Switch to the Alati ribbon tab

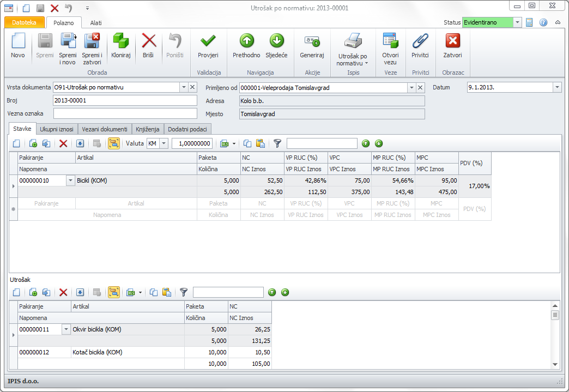(96, 23)
